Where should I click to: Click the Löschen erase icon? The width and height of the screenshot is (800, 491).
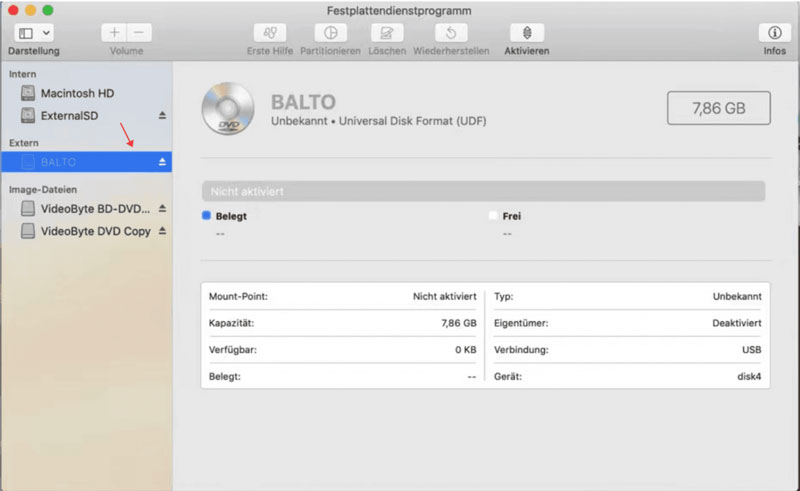[x=386, y=33]
